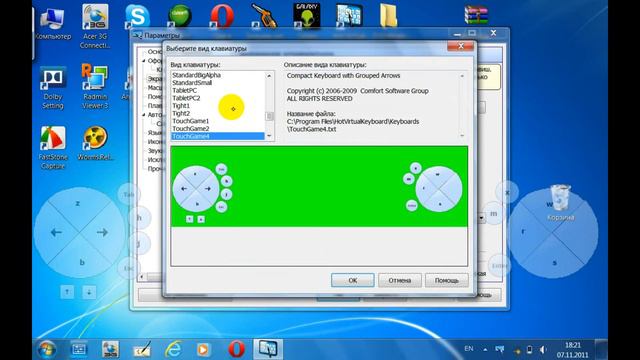Image resolution: width=640 pixels, height=360 pixels.
Task: Tap the left arrow on the on-screen gamepad
Action: pyautogui.click(x=56, y=232)
